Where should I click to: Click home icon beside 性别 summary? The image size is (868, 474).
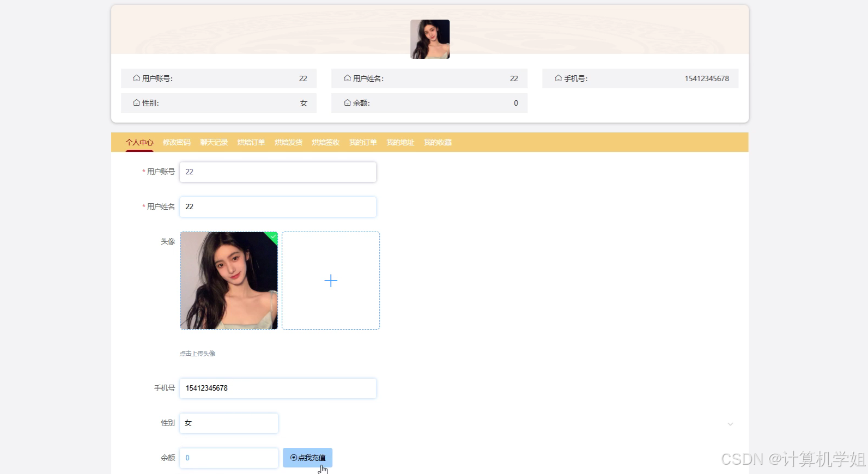pyautogui.click(x=136, y=102)
